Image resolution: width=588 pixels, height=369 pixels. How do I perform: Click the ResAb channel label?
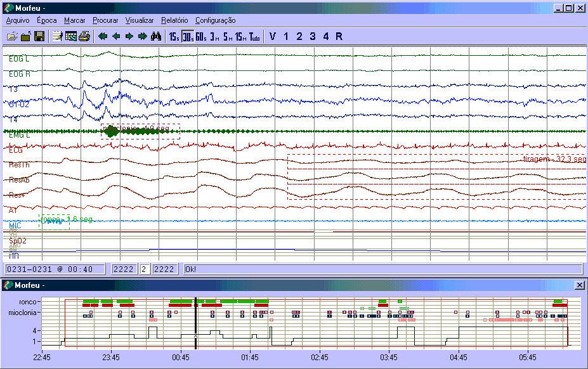19,180
